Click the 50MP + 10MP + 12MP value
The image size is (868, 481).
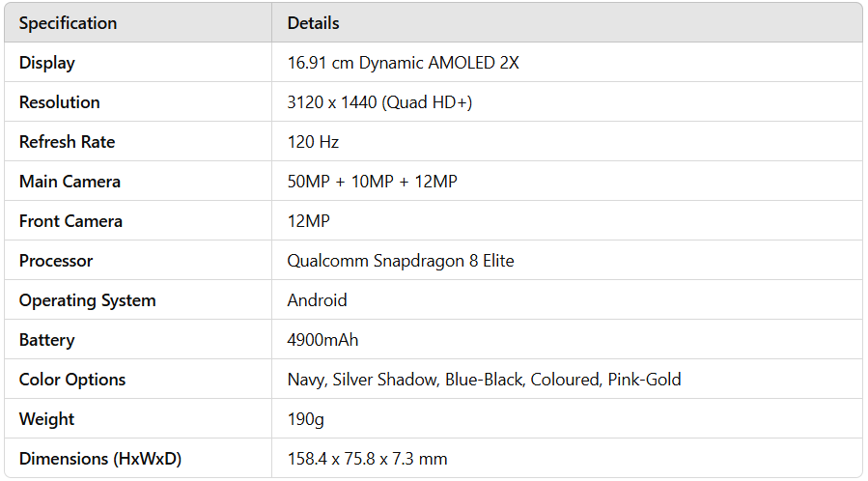pos(372,182)
